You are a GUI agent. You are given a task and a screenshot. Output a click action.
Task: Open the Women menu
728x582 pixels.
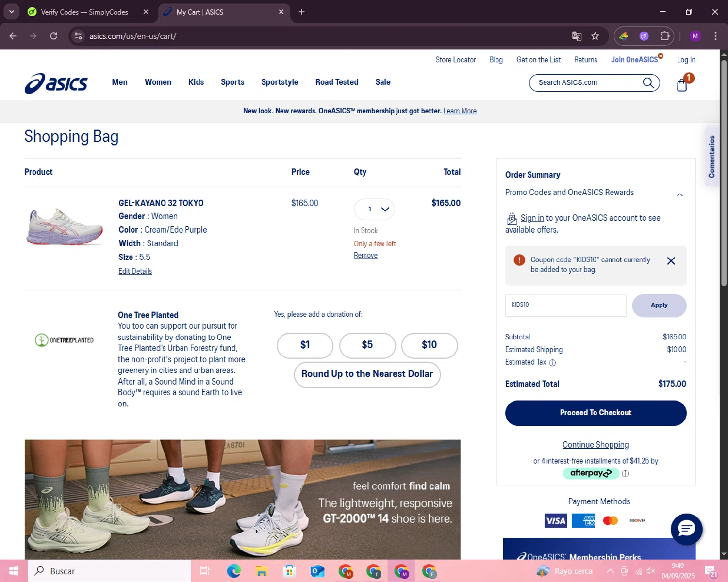point(158,82)
